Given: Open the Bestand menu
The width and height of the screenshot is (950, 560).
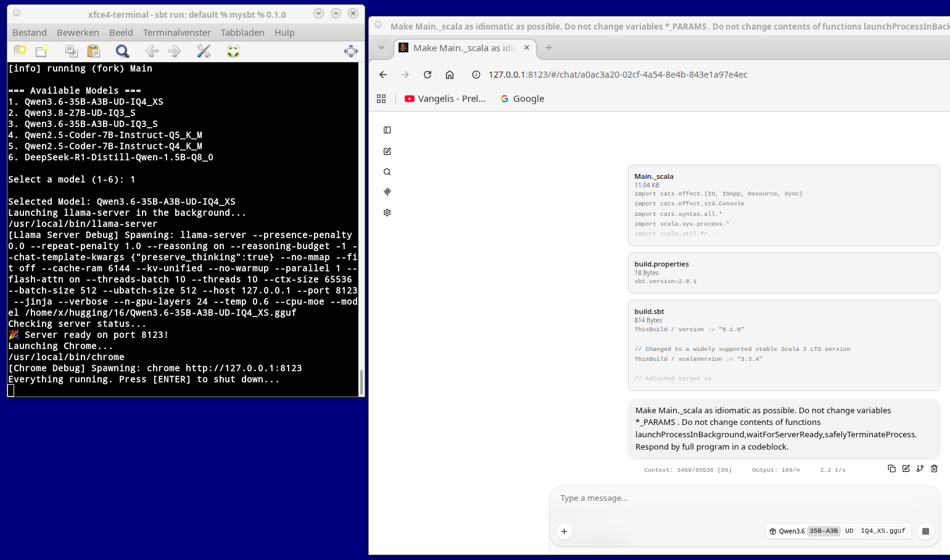Looking at the screenshot, I should point(30,33).
